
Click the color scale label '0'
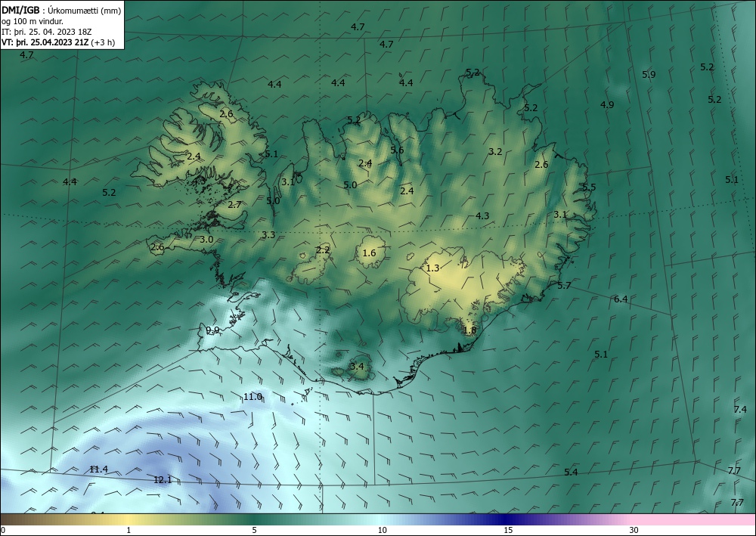click(3, 530)
